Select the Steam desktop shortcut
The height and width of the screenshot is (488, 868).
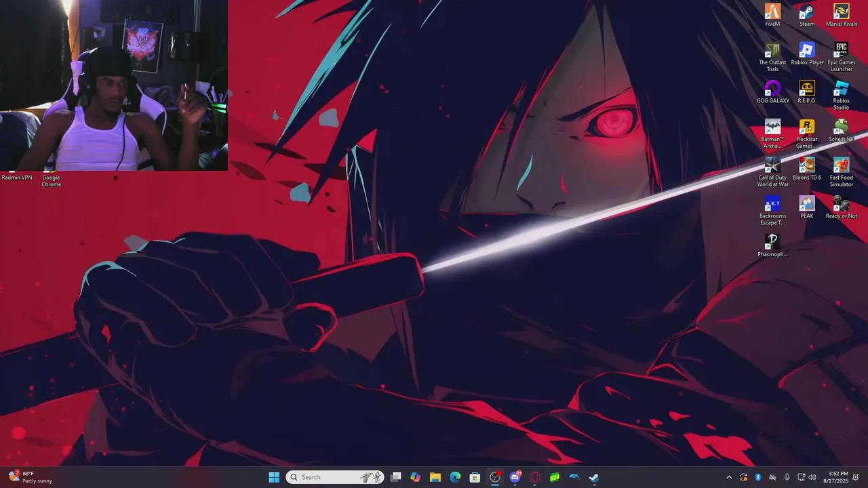click(806, 16)
